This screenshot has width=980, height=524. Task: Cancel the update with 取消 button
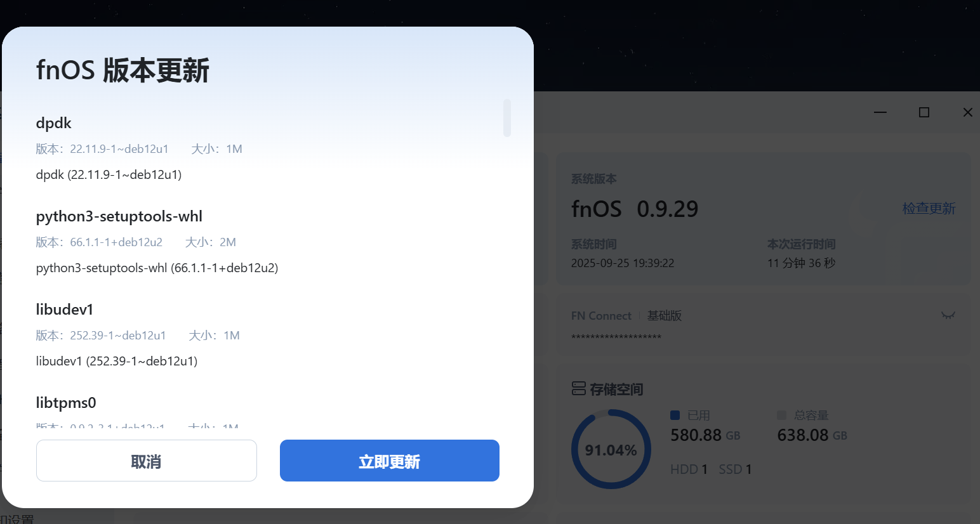click(x=147, y=461)
